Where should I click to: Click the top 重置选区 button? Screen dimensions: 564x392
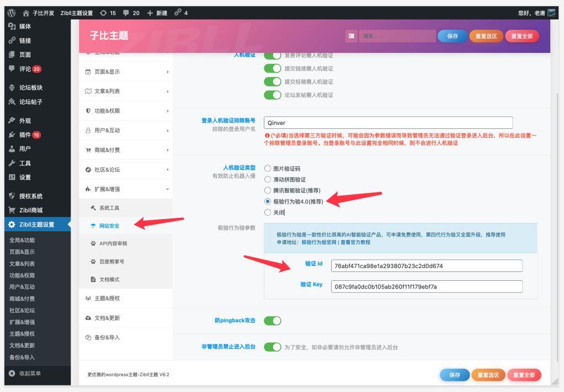pos(486,36)
